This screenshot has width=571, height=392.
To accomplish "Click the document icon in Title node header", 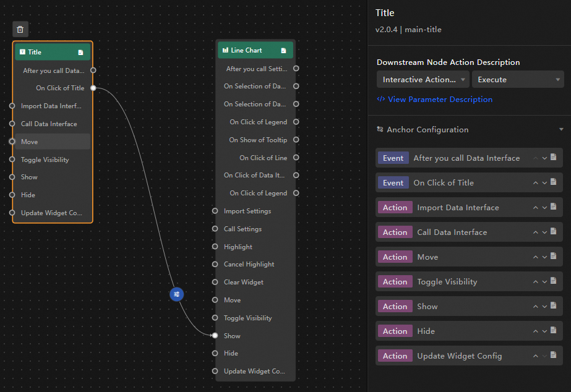I will pos(80,53).
